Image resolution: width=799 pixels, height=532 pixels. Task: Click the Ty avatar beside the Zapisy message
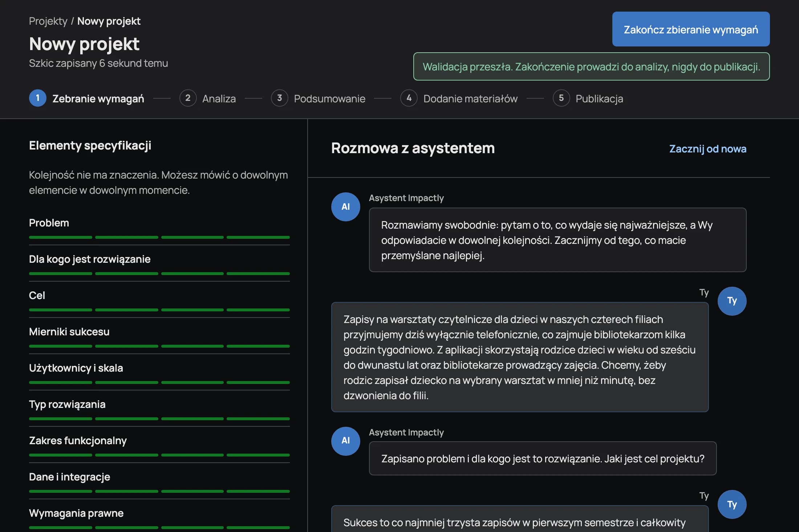(x=732, y=301)
